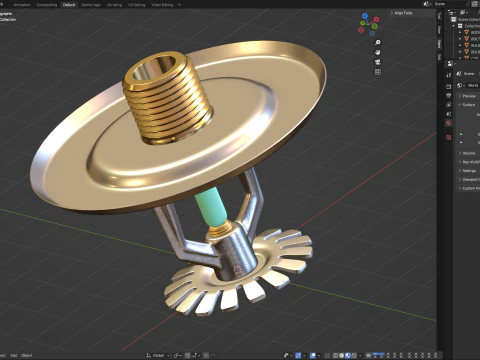This screenshot has width=480, height=360.
Task: Open the overlays options dropdown arrow
Action: pyautogui.click(x=319, y=355)
